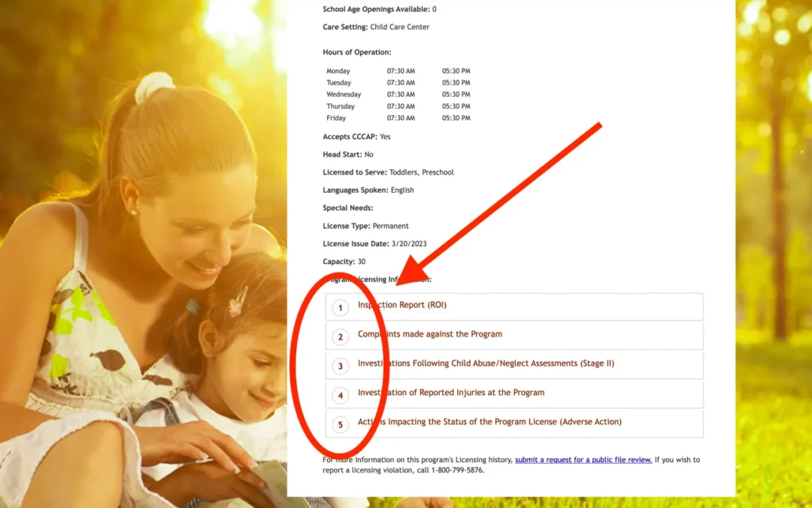Viewport: 812px width, 508px height.
Task: Click the number 3 circle icon
Action: coord(341,367)
